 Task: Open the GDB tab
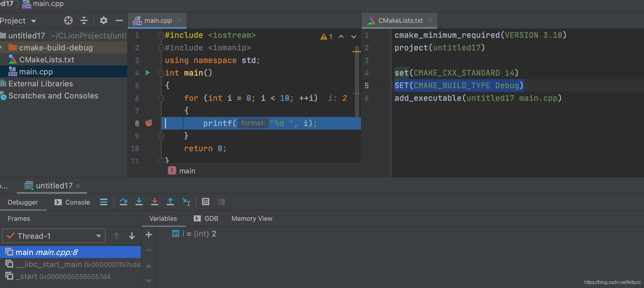click(x=206, y=218)
